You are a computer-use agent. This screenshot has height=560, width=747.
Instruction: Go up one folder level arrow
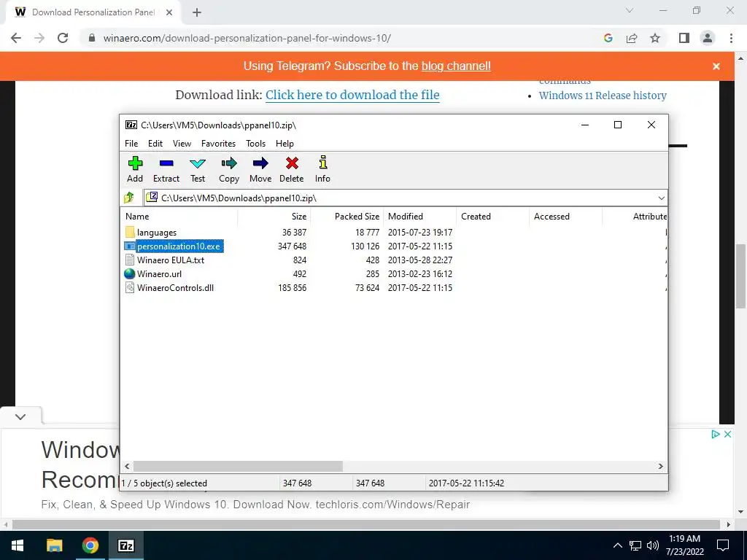(x=129, y=198)
